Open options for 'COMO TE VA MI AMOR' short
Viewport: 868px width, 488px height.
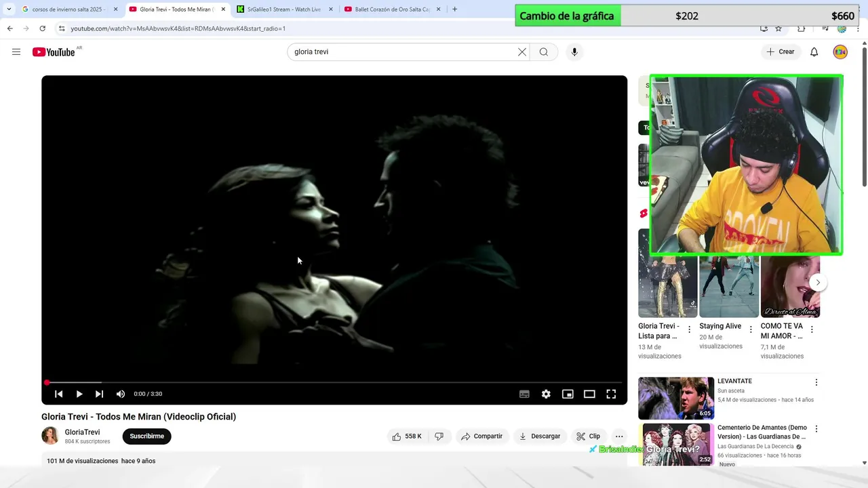pos(812,329)
